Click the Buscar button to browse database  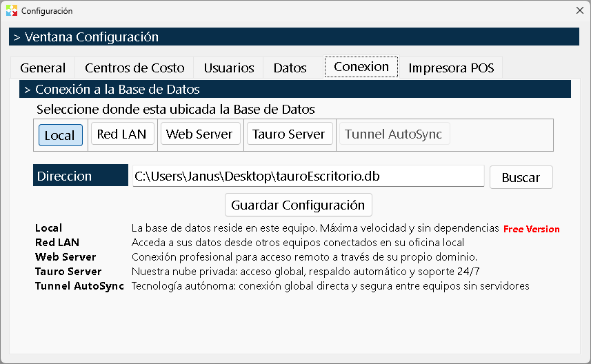click(521, 177)
